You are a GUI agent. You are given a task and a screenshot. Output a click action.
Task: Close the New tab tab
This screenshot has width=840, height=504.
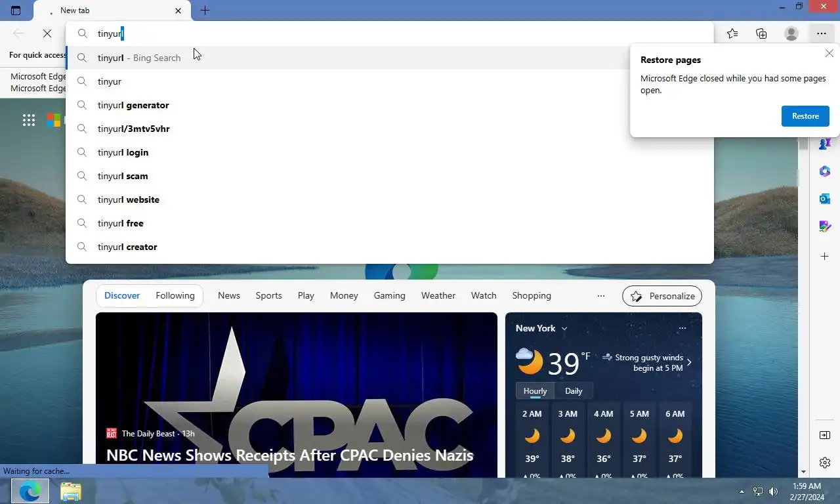point(178,10)
